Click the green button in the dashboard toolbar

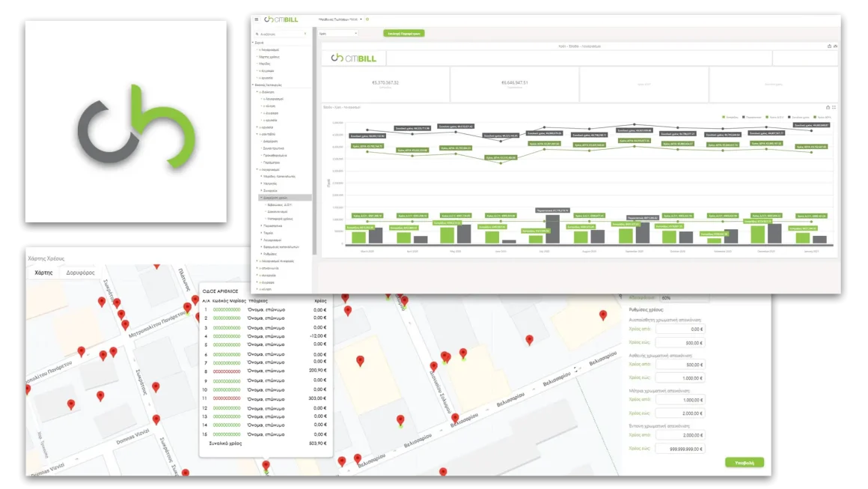click(404, 34)
